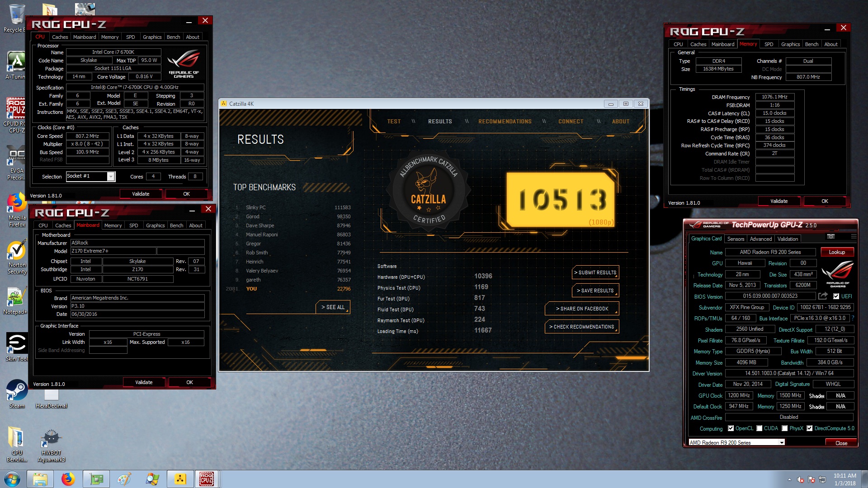Toggle CUDA checkbox
This screenshot has height=488, width=868.
[x=759, y=428]
